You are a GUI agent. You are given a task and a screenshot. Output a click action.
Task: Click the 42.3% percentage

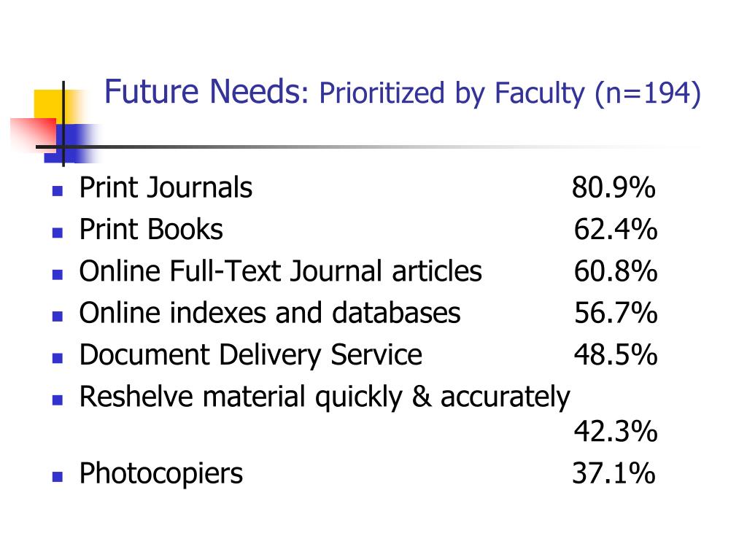point(616,432)
